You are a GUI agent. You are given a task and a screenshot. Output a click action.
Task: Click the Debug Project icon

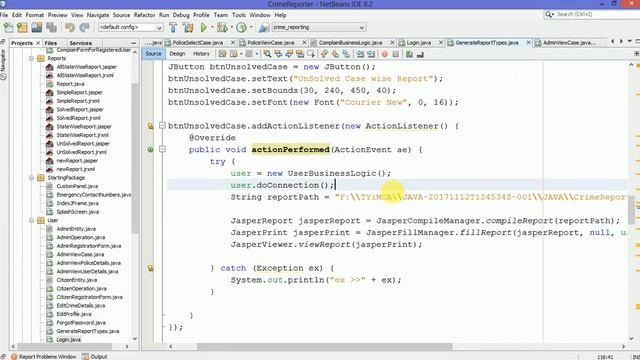pos(222,27)
